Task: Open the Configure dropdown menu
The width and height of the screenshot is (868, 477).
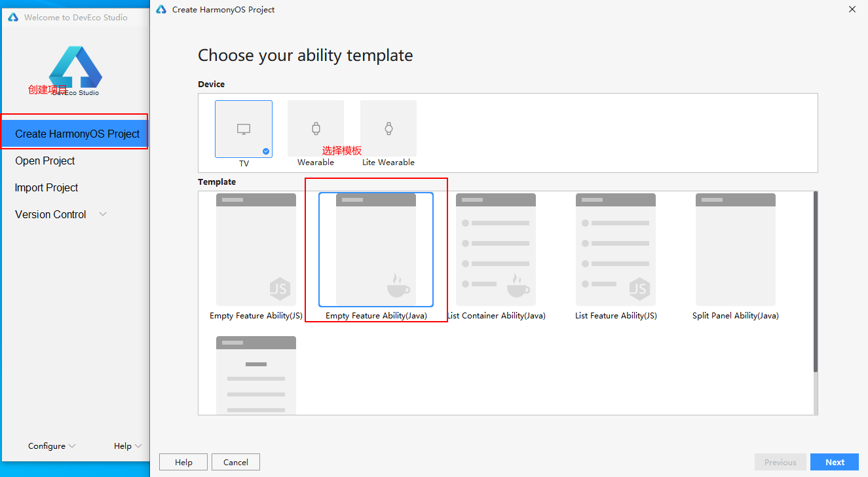Action: tap(52, 446)
